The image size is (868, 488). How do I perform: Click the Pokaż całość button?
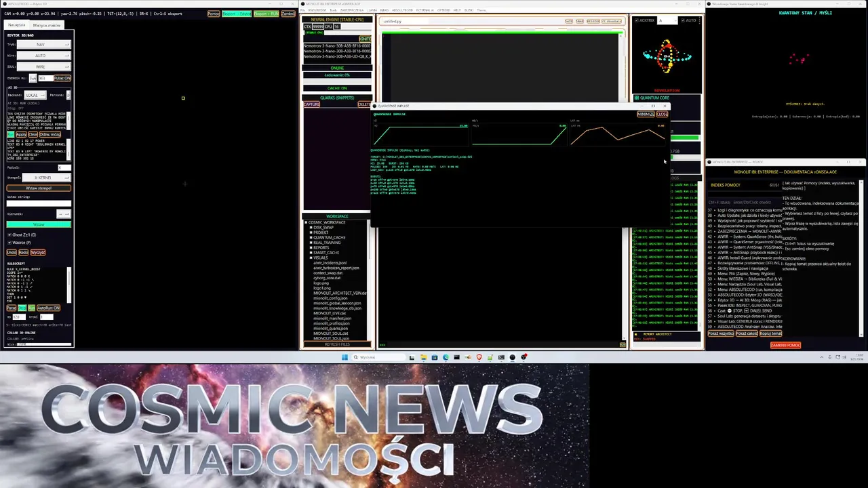pos(747,333)
